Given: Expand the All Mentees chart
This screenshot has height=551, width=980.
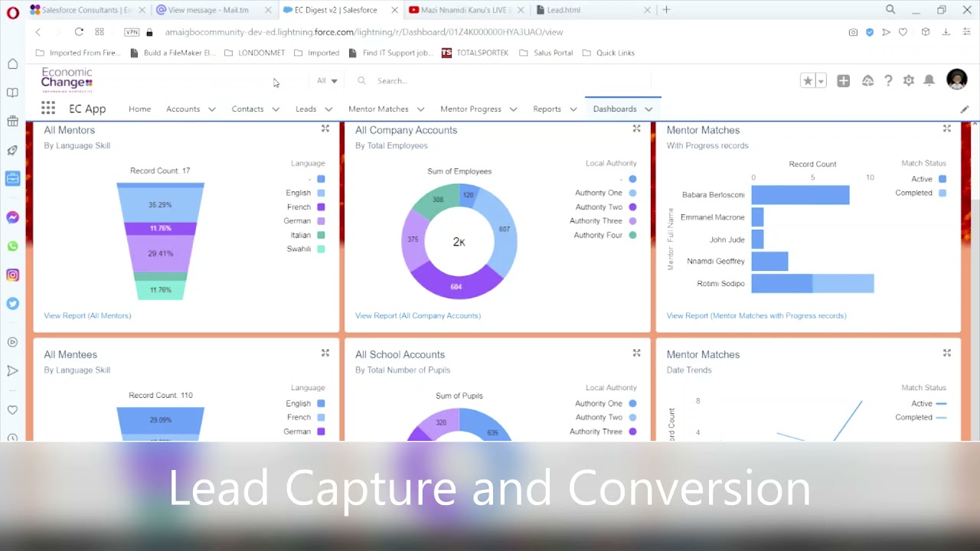Looking at the screenshot, I should (325, 353).
